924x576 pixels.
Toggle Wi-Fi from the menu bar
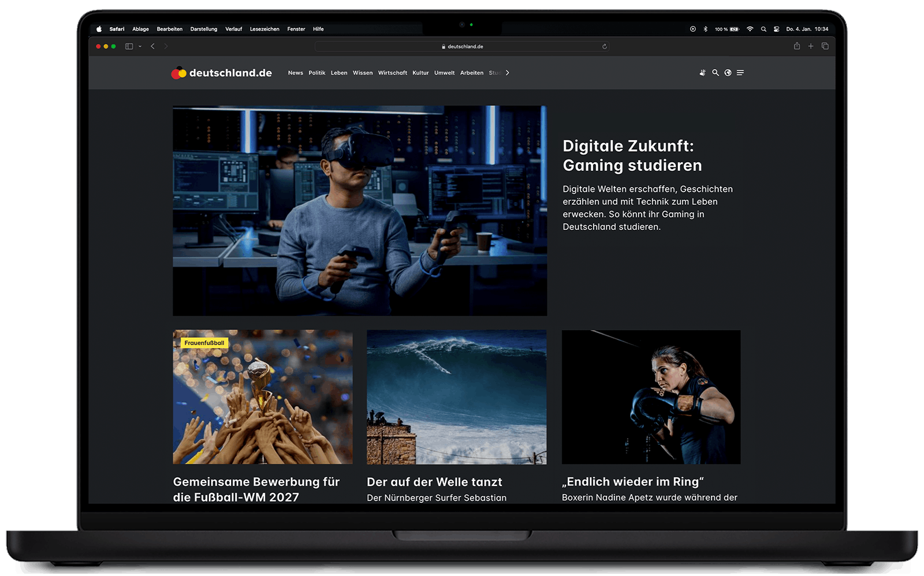click(750, 29)
